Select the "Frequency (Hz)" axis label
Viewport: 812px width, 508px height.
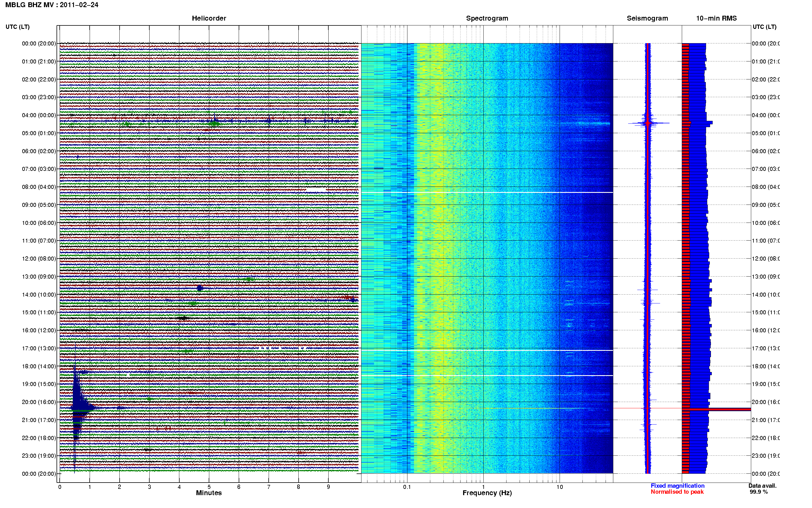487,493
